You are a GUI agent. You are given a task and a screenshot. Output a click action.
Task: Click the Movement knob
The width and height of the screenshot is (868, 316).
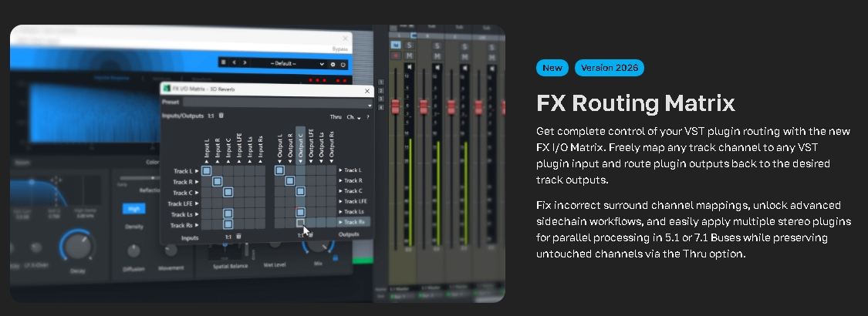[171, 250]
